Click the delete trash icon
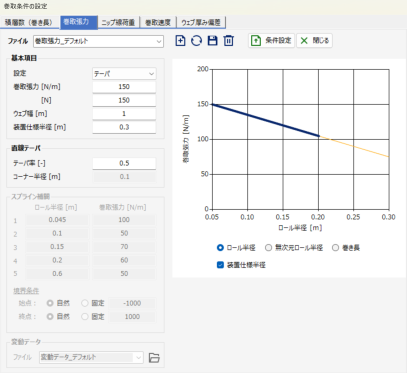The width and height of the screenshot is (407, 373). [228, 41]
